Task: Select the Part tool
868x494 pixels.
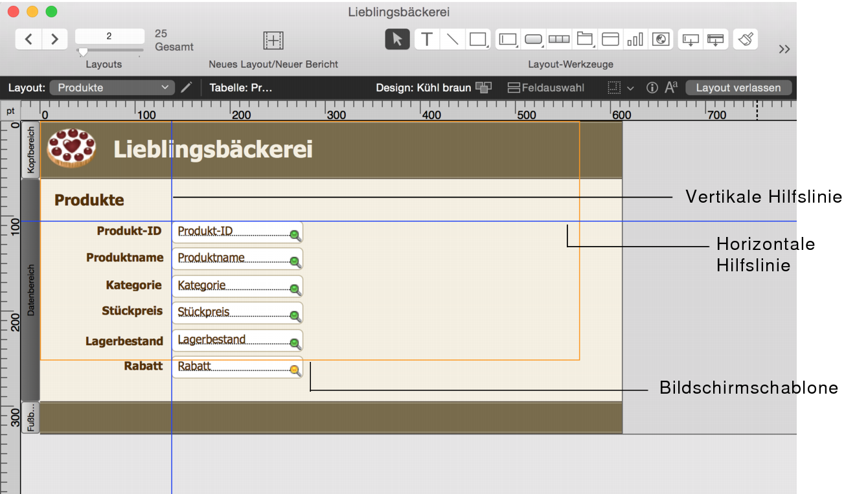Action: (715, 39)
